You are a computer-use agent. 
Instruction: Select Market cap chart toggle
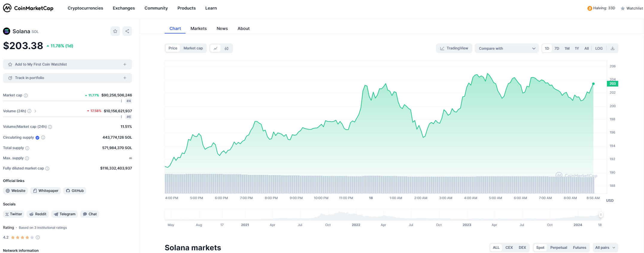pyautogui.click(x=193, y=48)
